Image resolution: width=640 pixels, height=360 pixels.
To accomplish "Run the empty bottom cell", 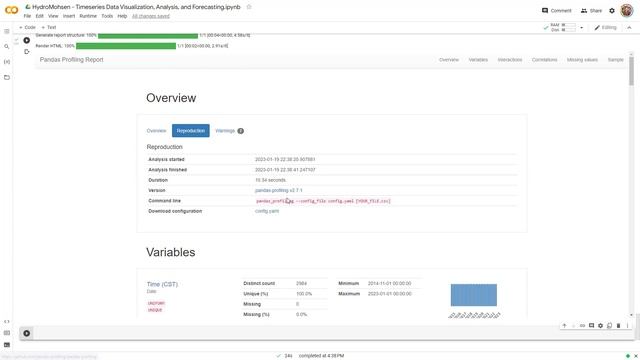I will point(27,333).
